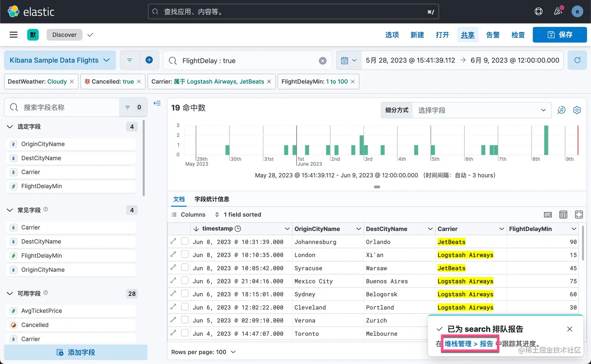This screenshot has height=364, width=591.
Task: Collapse the field sidebar
Action: [x=157, y=103]
